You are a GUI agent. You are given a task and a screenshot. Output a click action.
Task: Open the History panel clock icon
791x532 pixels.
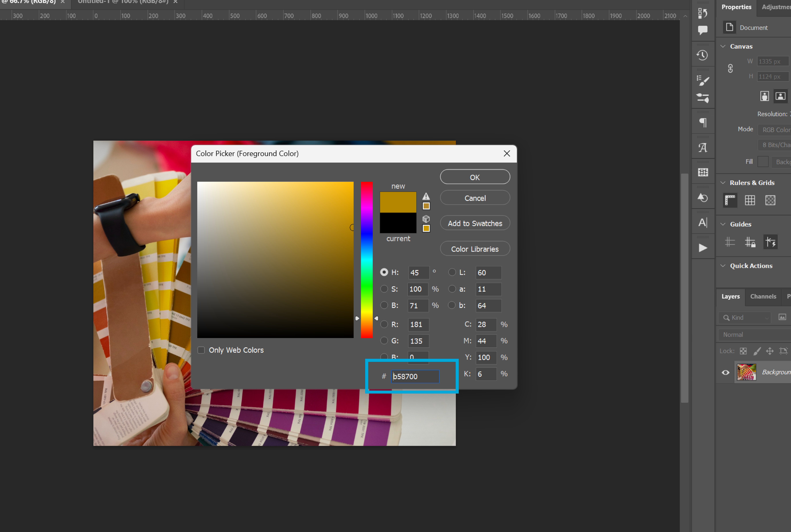pyautogui.click(x=702, y=55)
